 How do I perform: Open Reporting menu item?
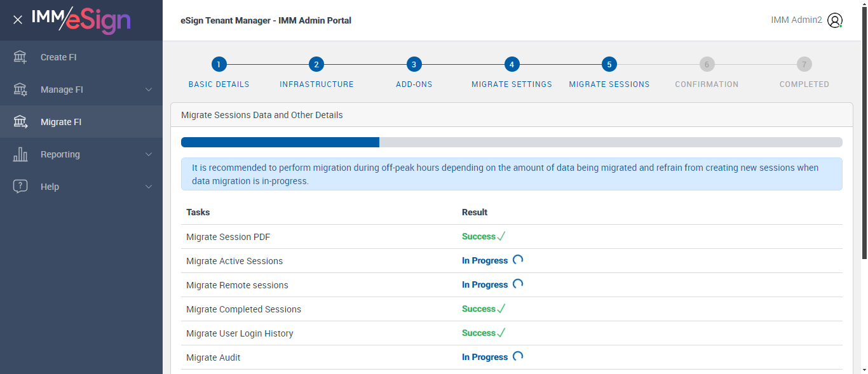(x=81, y=154)
